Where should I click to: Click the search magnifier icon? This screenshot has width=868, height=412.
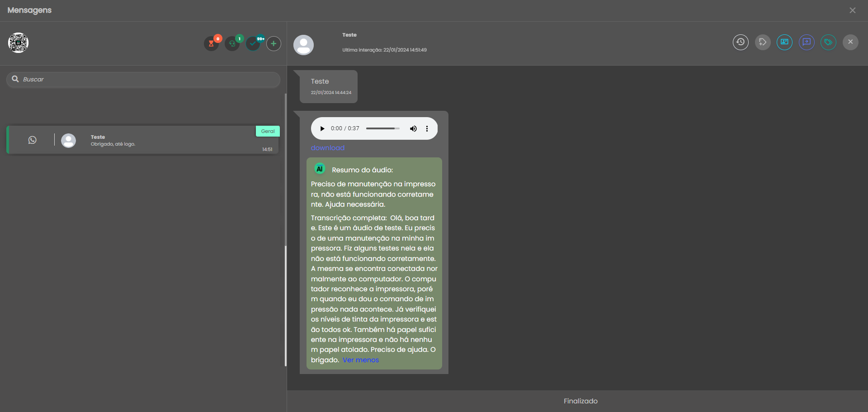15,79
